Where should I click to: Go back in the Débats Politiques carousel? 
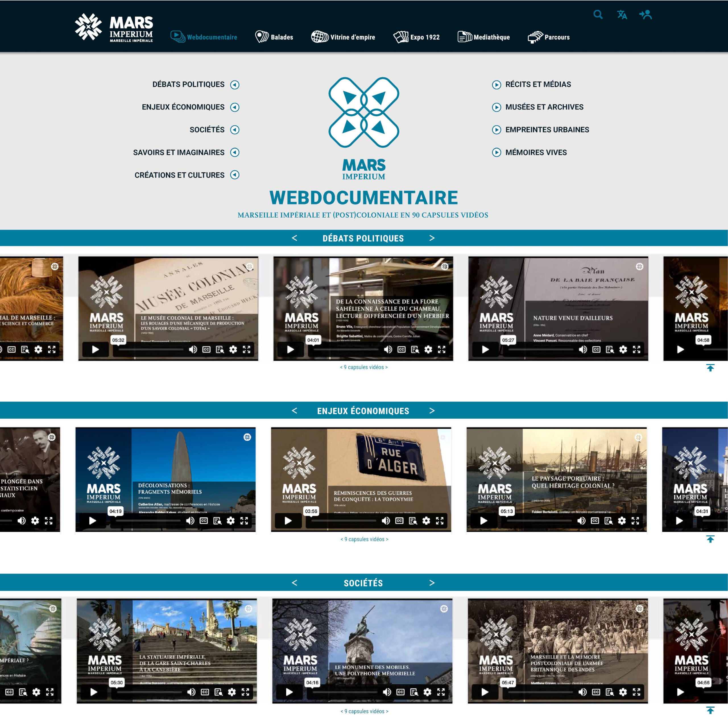coord(295,238)
